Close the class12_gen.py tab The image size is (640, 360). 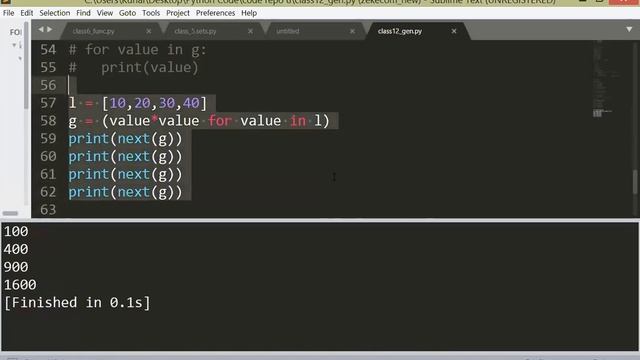point(454,31)
